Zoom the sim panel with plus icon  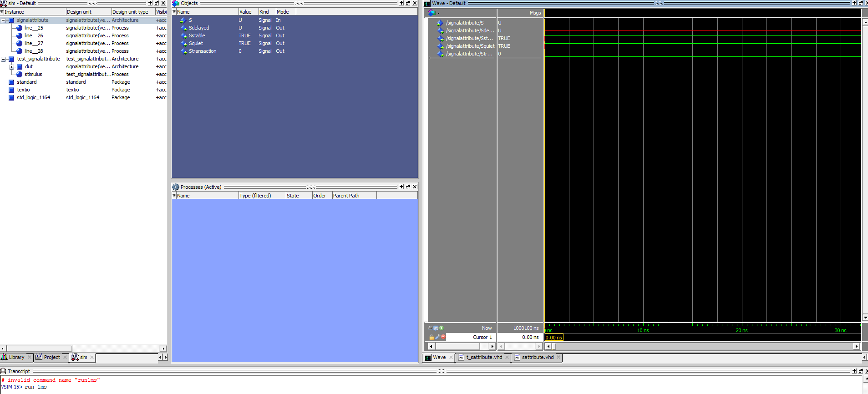pyautogui.click(x=150, y=3)
